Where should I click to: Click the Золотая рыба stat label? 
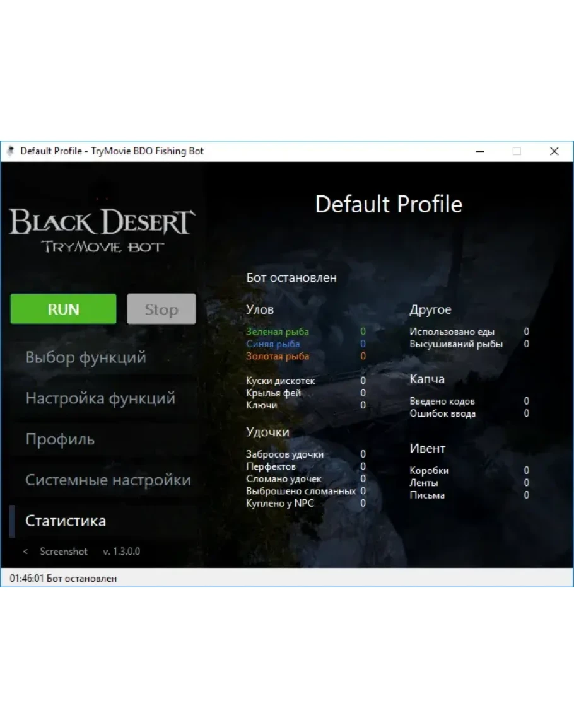click(278, 356)
